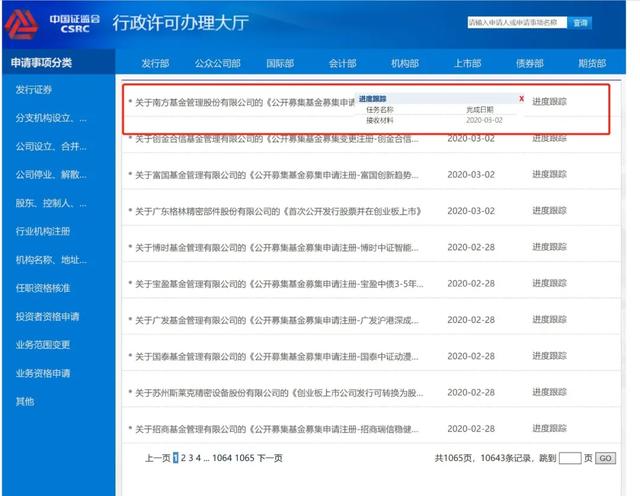Open the 公众公司部 tab

(218, 63)
